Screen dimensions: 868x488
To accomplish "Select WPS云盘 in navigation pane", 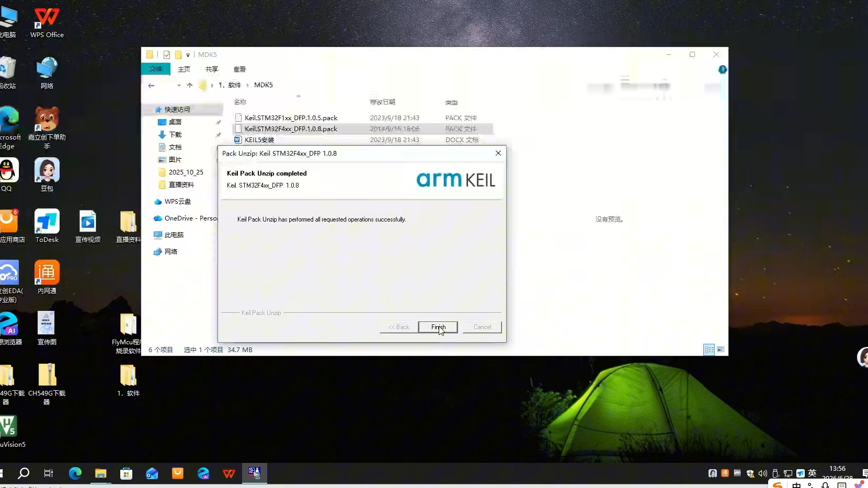I will tap(177, 201).
